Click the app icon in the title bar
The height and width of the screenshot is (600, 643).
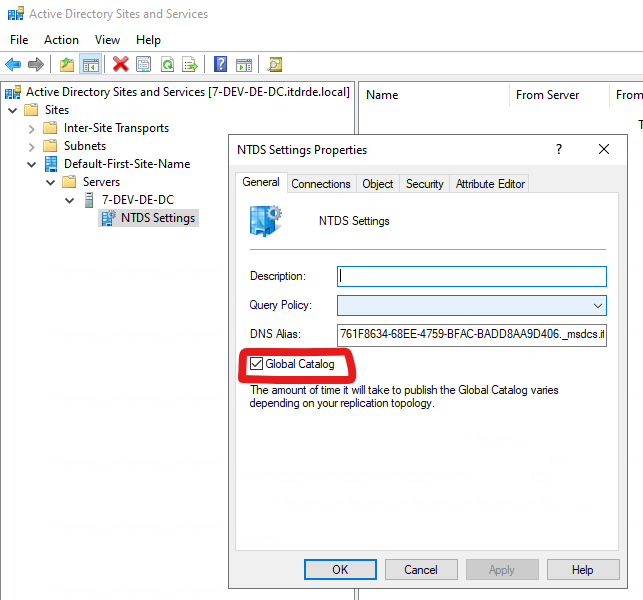click(x=16, y=14)
